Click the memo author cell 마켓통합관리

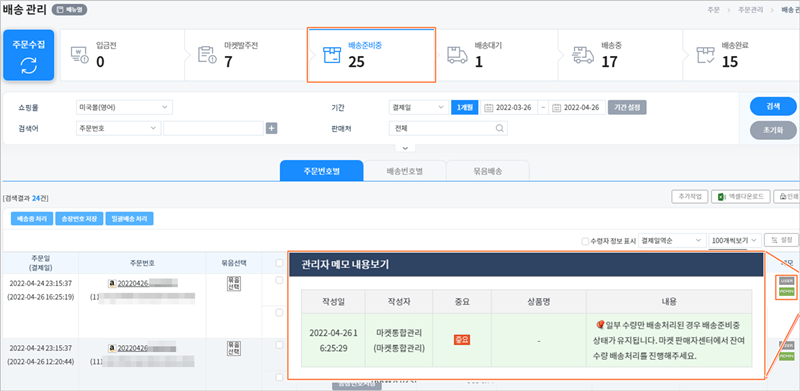pyautogui.click(x=398, y=340)
